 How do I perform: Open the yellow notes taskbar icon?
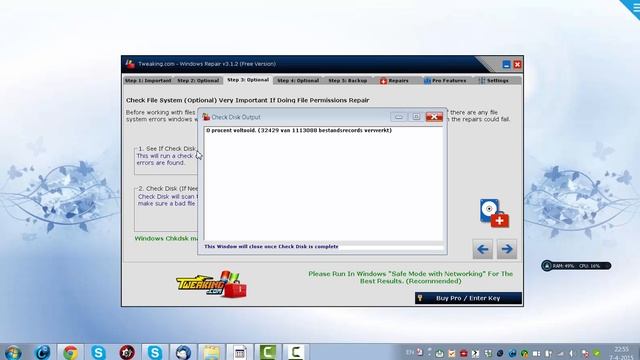tap(211, 352)
